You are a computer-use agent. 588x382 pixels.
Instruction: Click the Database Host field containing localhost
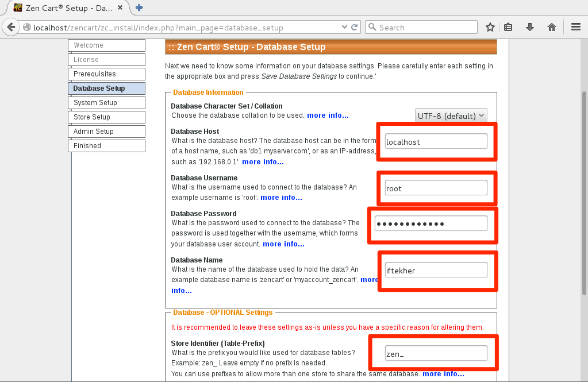[436, 142]
